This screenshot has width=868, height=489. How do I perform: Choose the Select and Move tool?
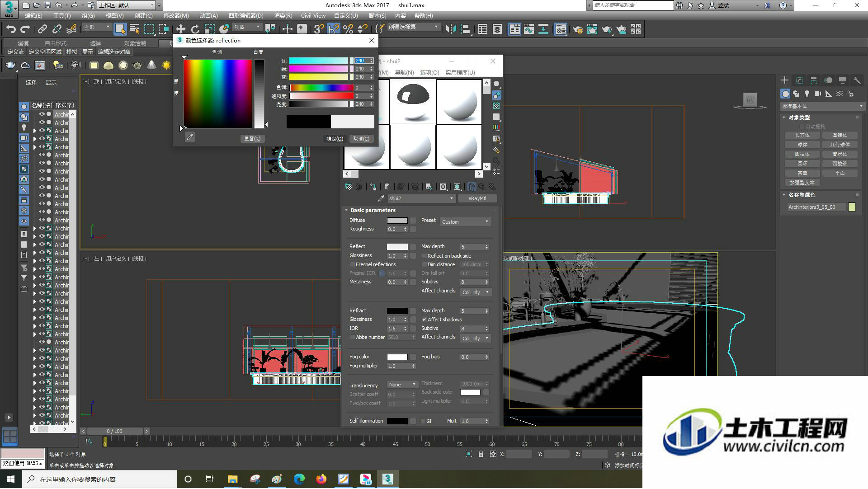pyautogui.click(x=180, y=29)
